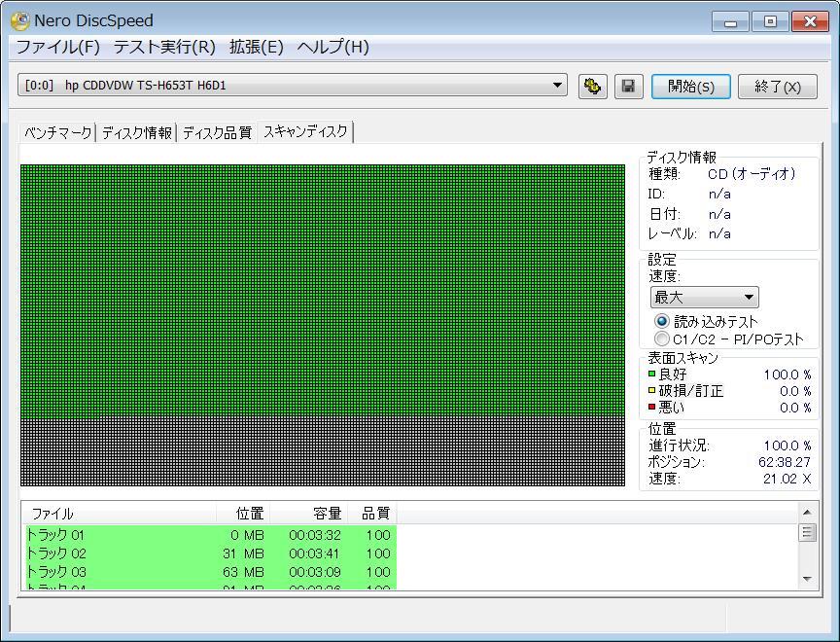Switch to the ディスク品質 tab

(x=217, y=132)
